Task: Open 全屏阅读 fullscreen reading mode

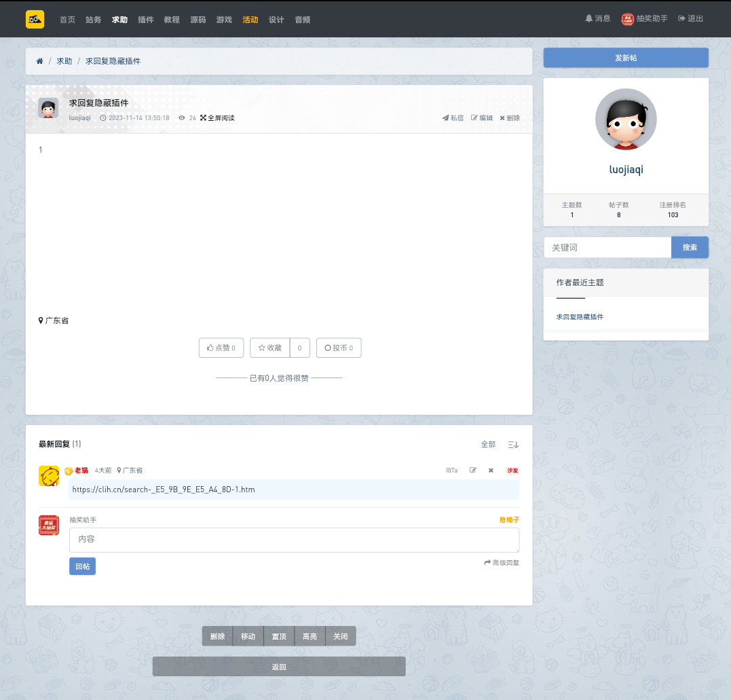Action: [217, 118]
